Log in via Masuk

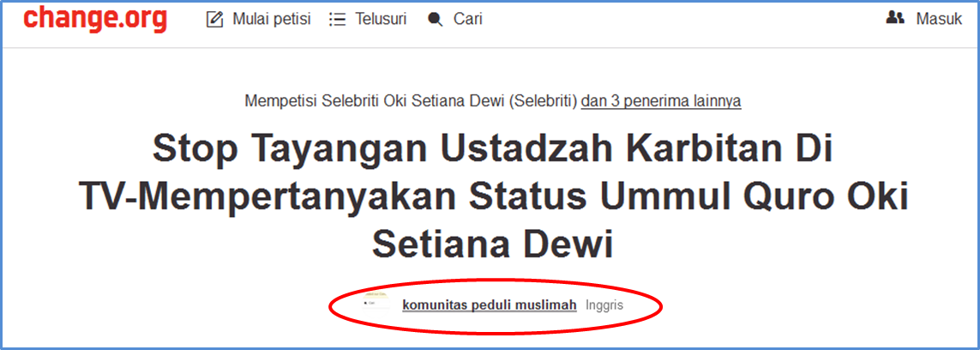tap(940, 20)
